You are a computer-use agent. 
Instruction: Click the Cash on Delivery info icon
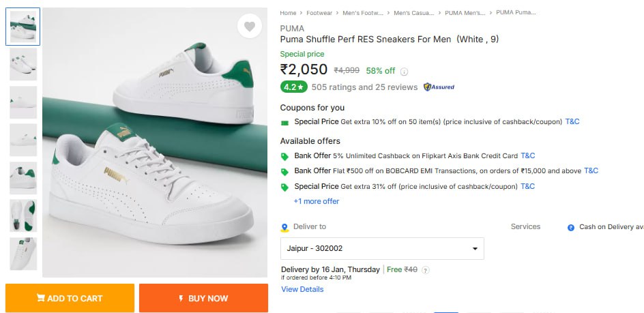point(571,228)
